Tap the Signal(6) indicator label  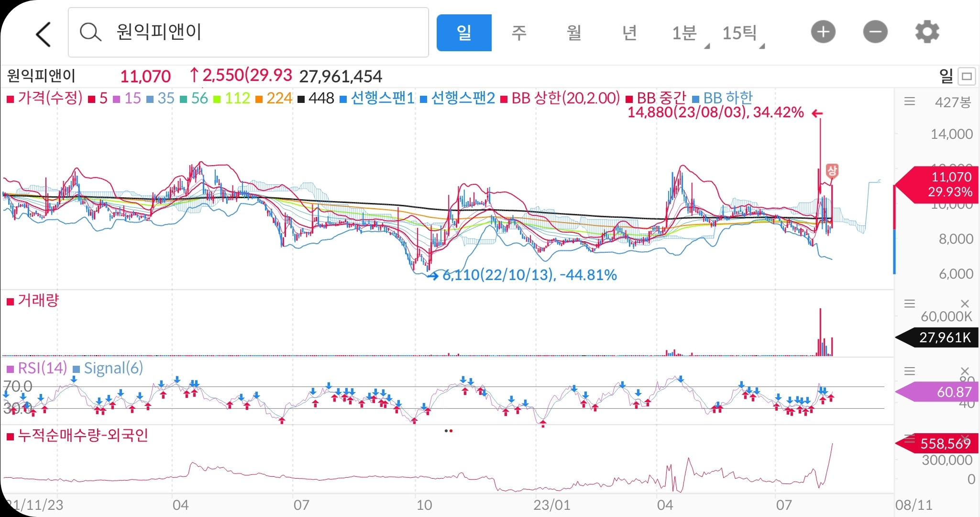pos(108,368)
